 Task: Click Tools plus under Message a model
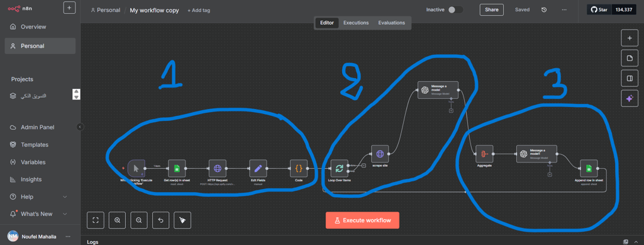[451, 111]
